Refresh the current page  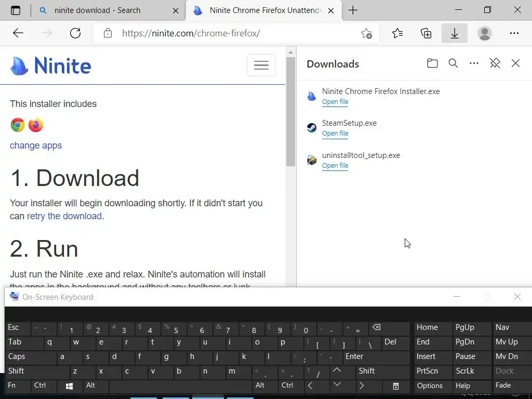pyautogui.click(x=75, y=33)
